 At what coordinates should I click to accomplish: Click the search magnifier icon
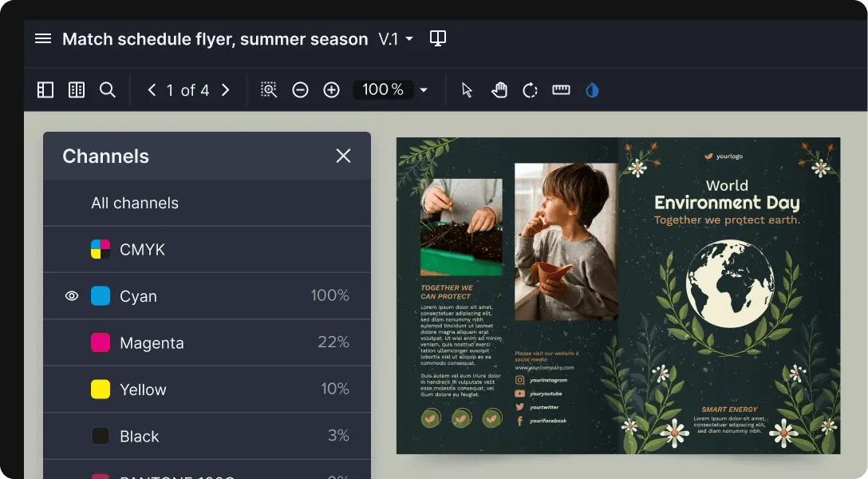click(x=108, y=90)
